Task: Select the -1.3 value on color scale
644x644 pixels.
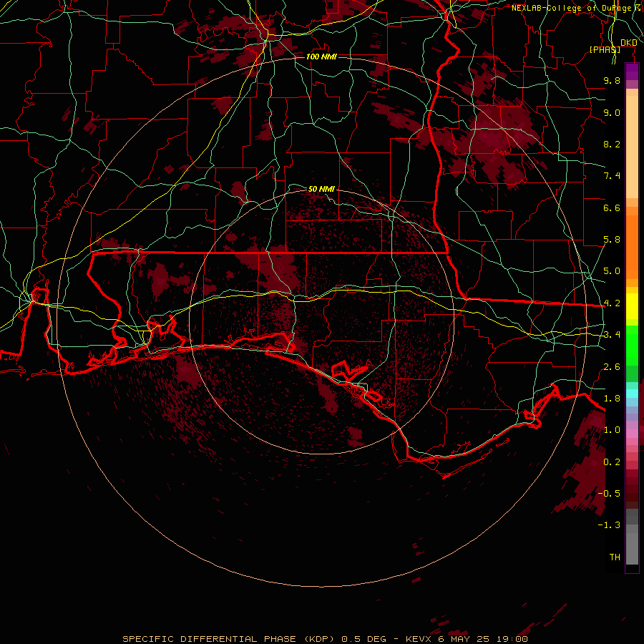Action: (x=609, y=525)
